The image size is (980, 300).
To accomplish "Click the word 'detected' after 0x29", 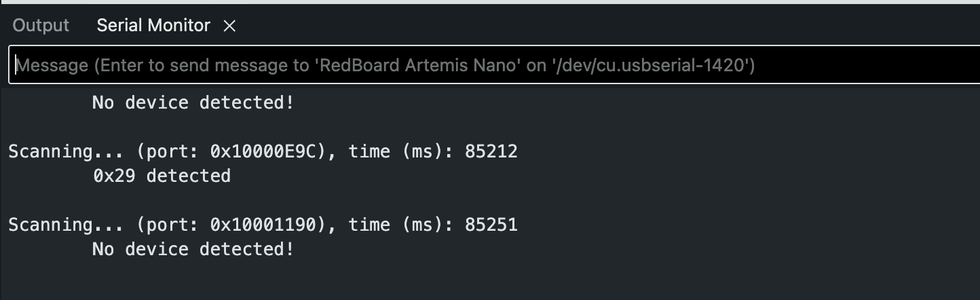I will point(189,176).
